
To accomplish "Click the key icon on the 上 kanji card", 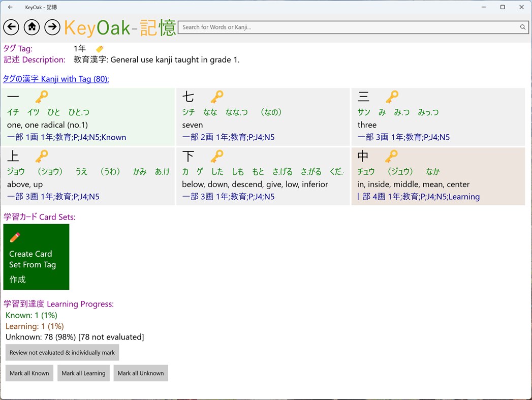I will pos(42,156).
